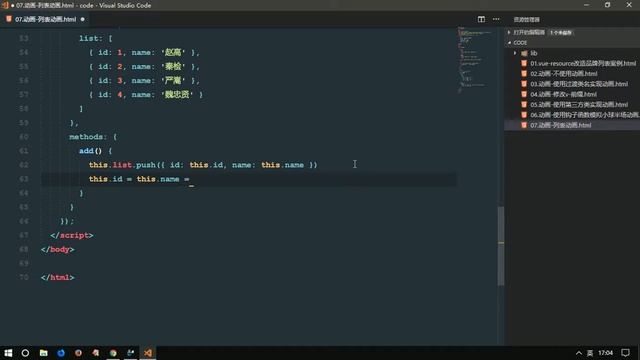Click the closing '</body>' tag
This screenshot has height=360, width=640.
click(57, 249)
